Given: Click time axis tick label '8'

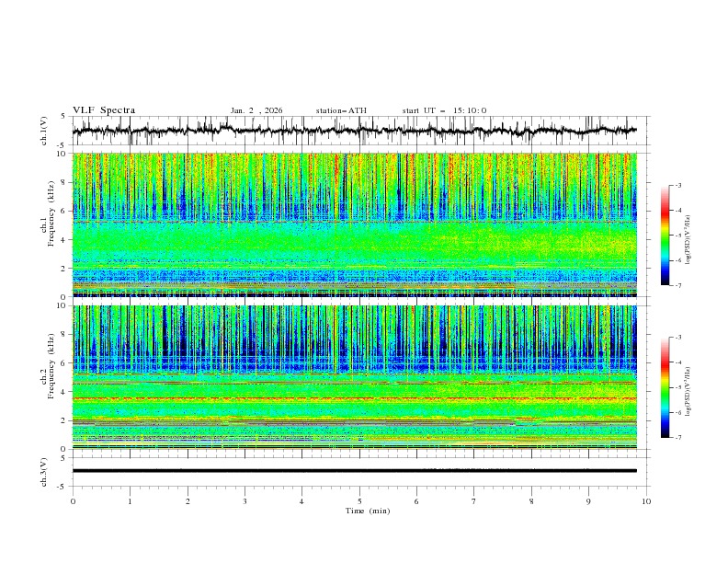Looking at the screenshot, I should tap(531, 501).
